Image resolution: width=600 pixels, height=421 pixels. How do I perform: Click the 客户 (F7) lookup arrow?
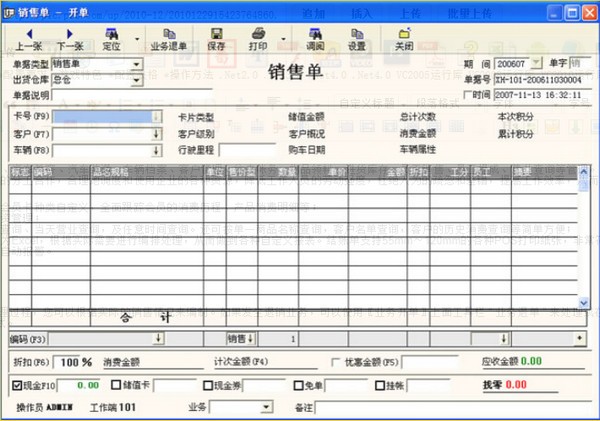point(156,134)
